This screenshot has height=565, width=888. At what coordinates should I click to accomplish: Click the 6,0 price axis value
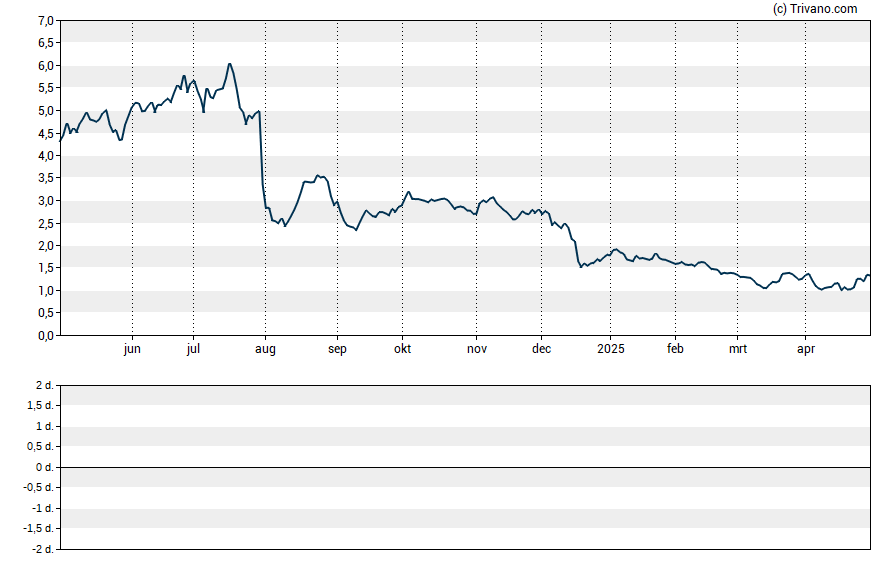pyautogui.click(x=46, y=66)
